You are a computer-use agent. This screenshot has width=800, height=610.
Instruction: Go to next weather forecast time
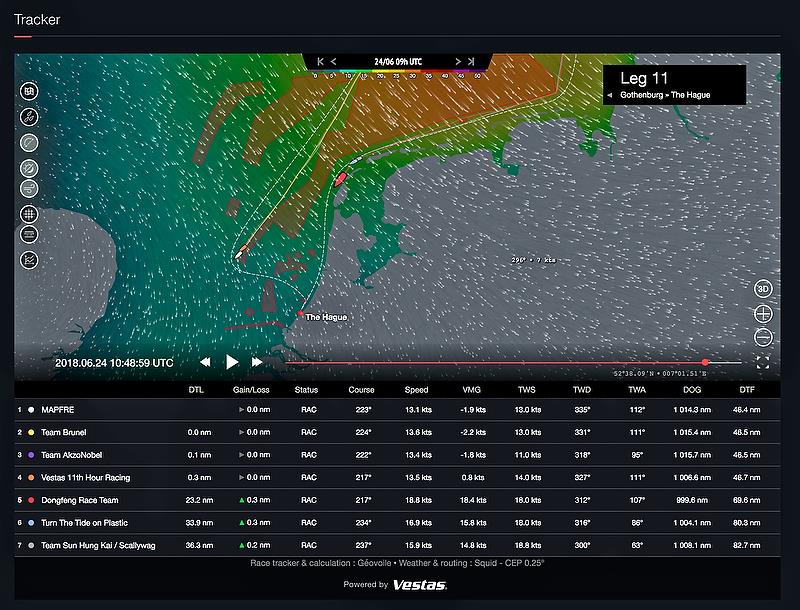458,61
